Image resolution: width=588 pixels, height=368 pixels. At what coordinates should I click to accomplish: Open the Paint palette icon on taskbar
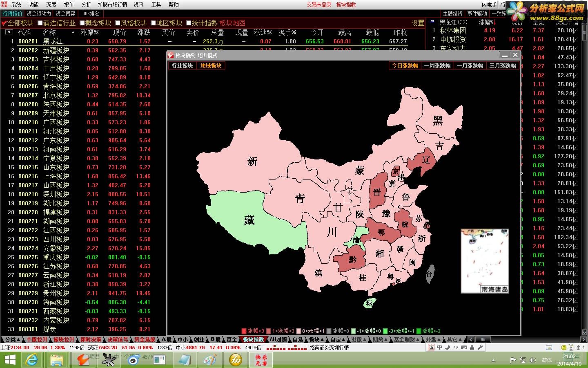(210, 360)
